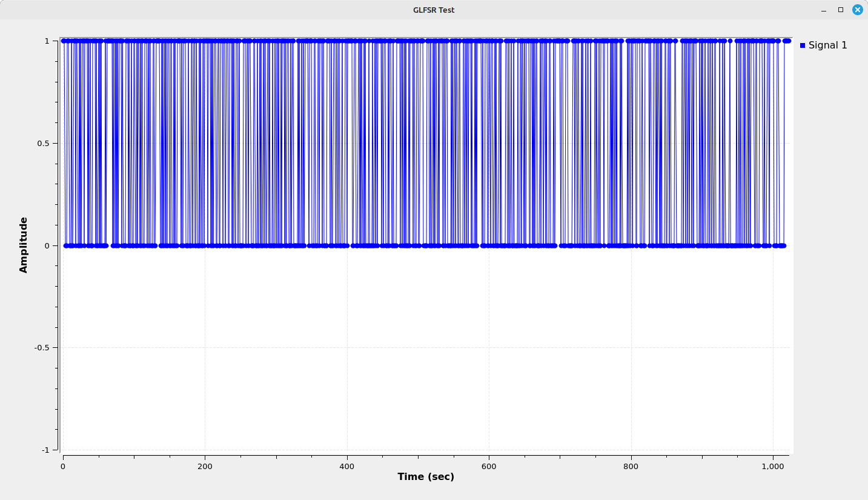
Task: Click plot where 600 and -0.5 gridlines cross
Action: click(x=489, y=348)
